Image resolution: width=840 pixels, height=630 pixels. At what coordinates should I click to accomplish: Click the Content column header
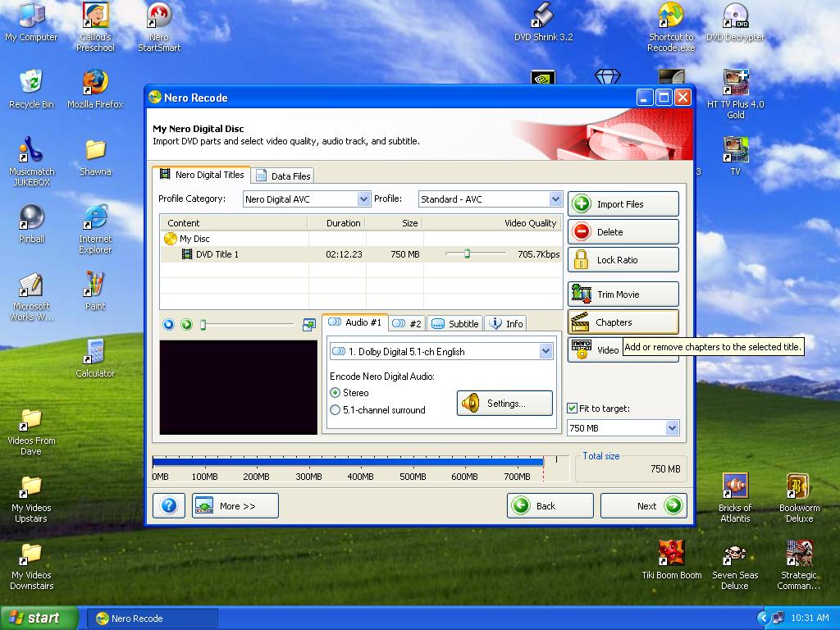tap(234, 223)
